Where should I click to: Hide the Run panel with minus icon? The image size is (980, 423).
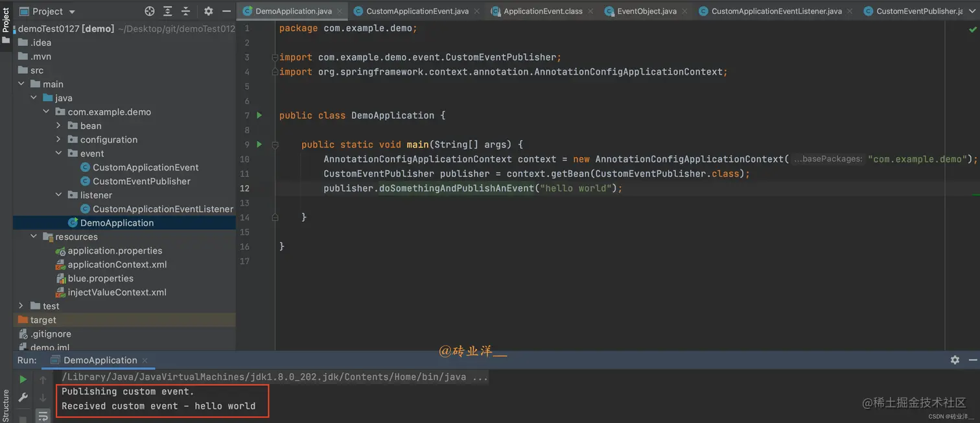pos(973,359)
